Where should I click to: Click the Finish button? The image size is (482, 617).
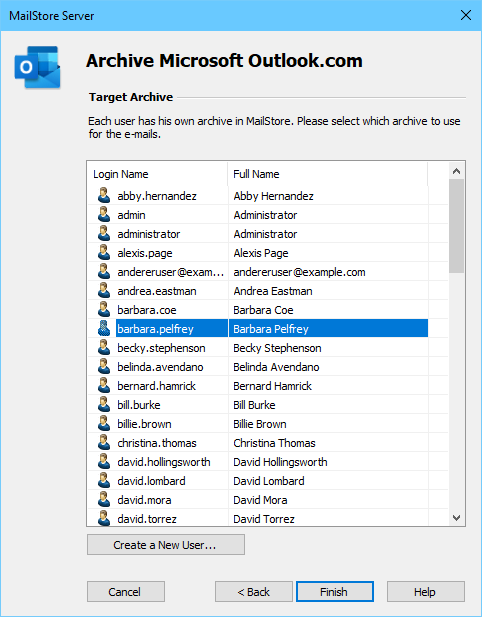coord(334,591)
